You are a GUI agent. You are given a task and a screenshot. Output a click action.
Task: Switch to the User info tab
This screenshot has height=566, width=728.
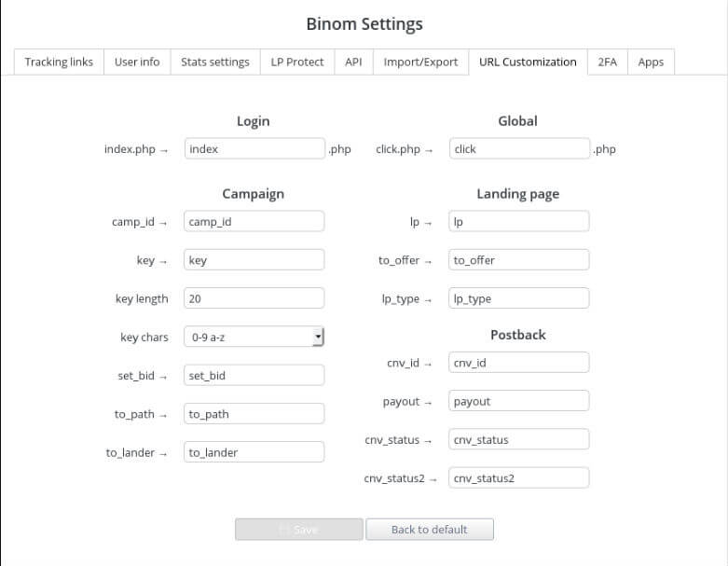(137, 62)
